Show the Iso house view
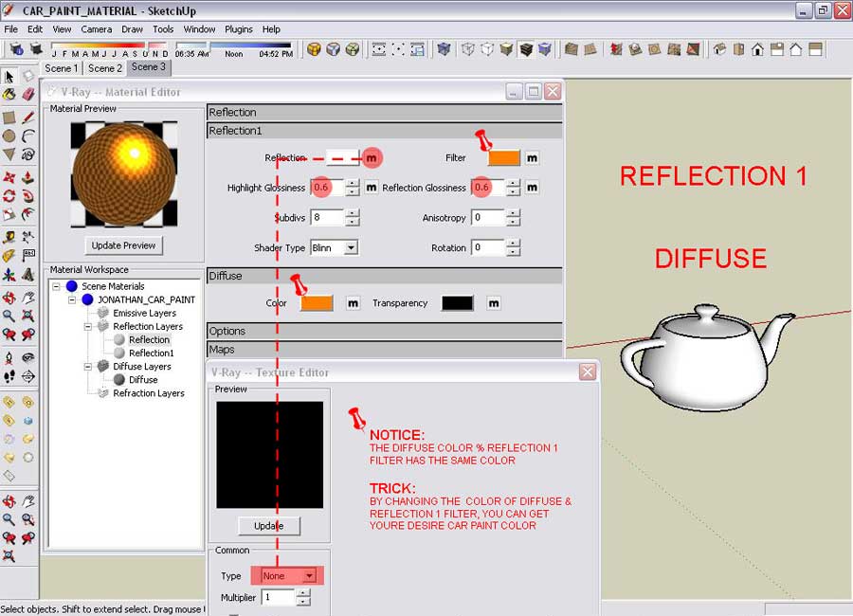 click(x=719, y=49)
